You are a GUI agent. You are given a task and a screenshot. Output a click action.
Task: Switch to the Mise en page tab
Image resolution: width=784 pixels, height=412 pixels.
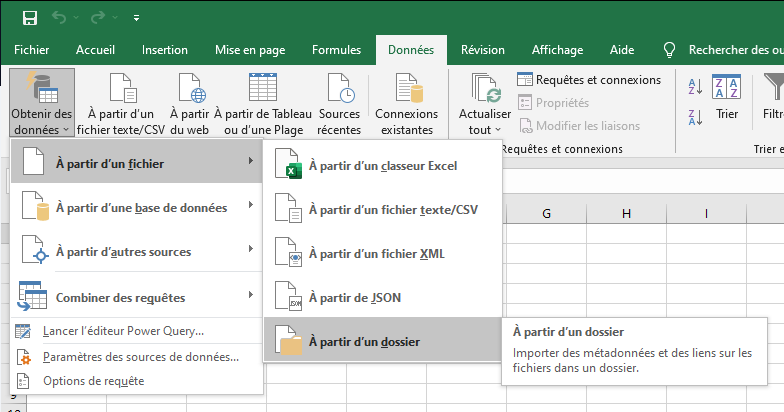250,50
